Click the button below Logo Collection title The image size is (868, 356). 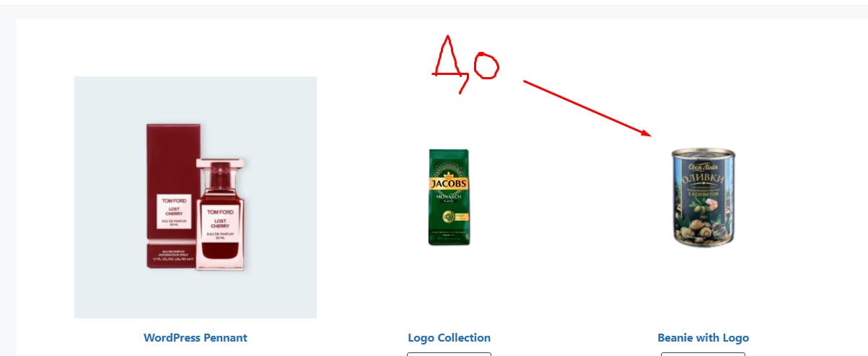coord(449,354)
